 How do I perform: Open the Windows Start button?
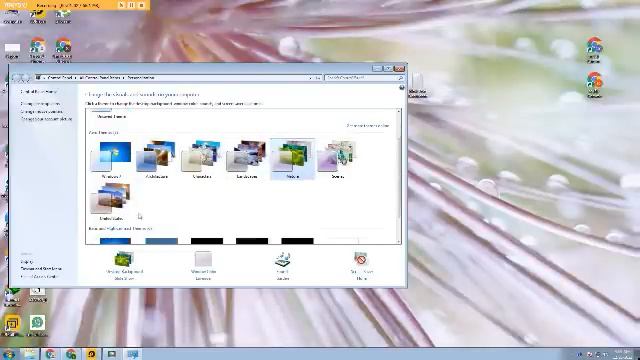click(8, 354)
